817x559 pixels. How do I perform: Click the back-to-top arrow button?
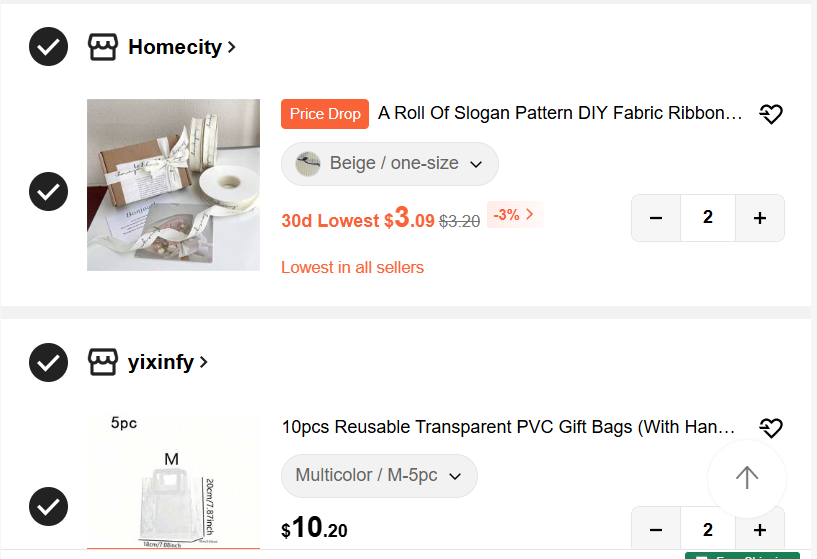point(747,478)
